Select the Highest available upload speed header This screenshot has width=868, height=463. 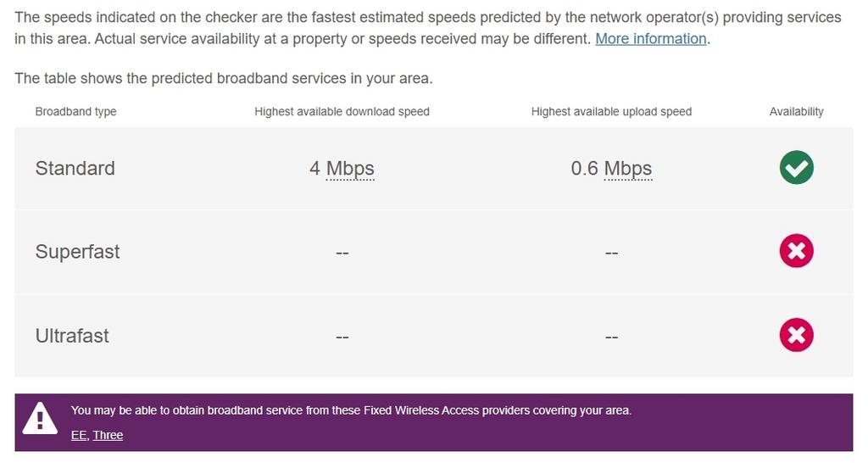[612, 111]
